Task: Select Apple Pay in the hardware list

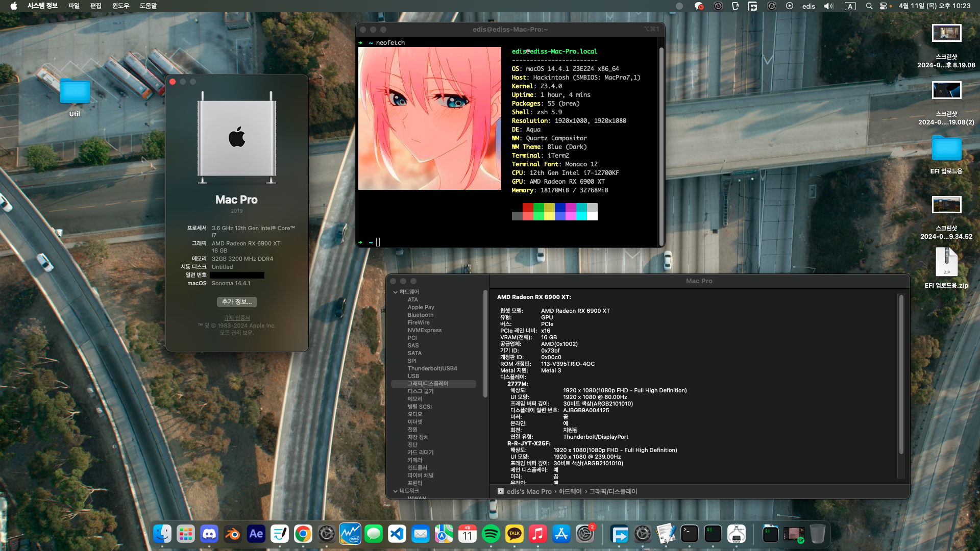Action: pyautogui.click(x=421, y=308)
